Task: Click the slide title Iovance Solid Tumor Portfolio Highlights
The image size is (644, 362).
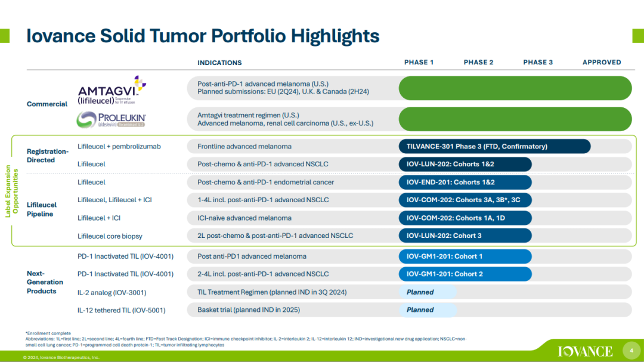Action: click(203, 36)
